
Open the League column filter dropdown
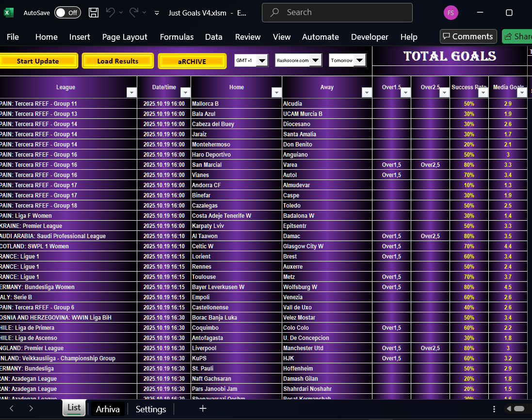(x=131, y=92)
